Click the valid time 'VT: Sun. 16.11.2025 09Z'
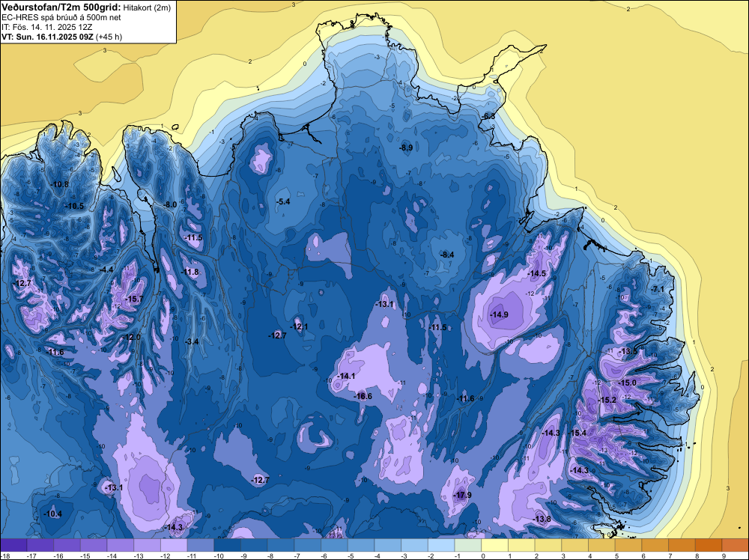This screenshot has height=560, width=749. [x=48, y=37]
